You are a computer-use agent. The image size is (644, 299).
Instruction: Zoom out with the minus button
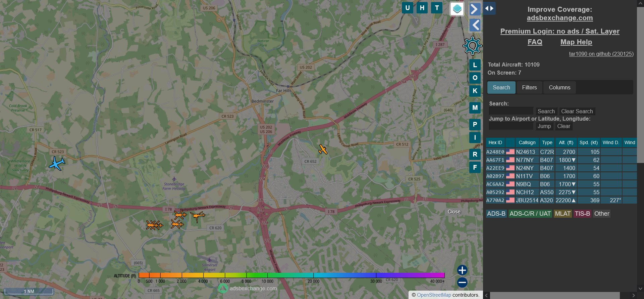pyautogui.click(x=462, y=283)
